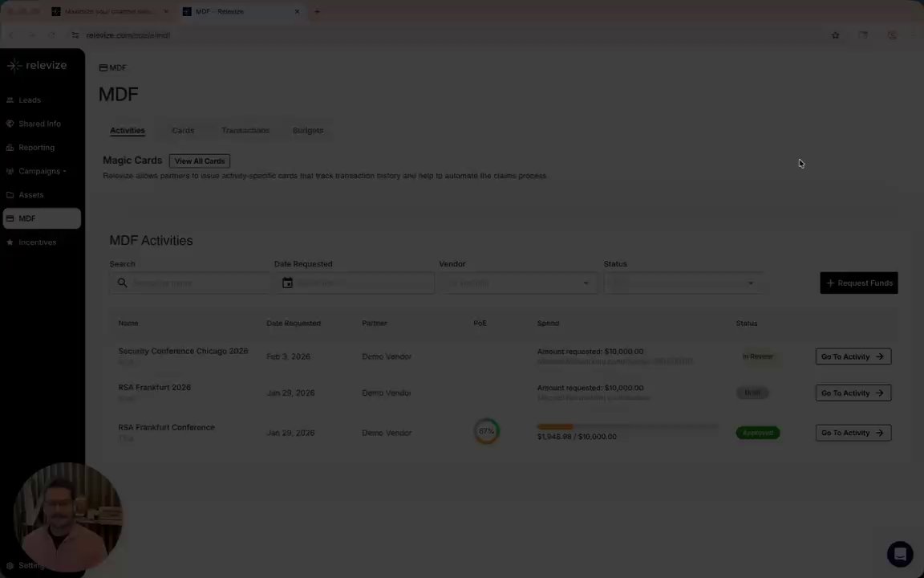The image size is (924, 578).
Task: Click the MDF breadcrumb card icon
Action: point(103,67)
